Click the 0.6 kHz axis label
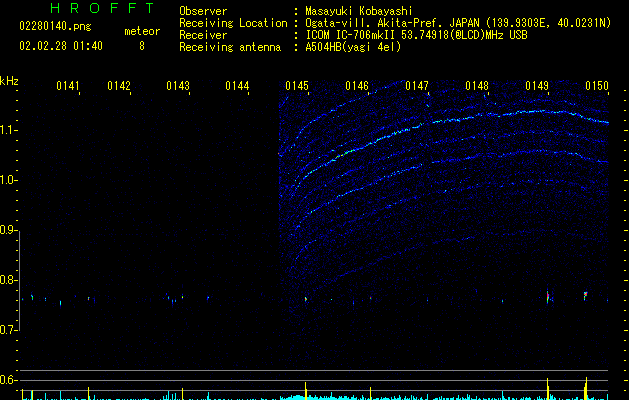Image resolution: width=629 pixels, height=400 pixels. click(8, 380)
